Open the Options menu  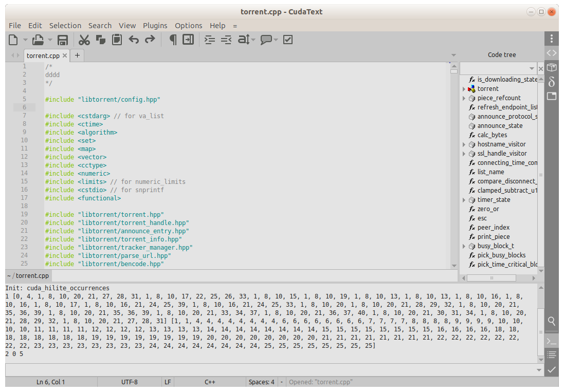(x=189, y=26)
